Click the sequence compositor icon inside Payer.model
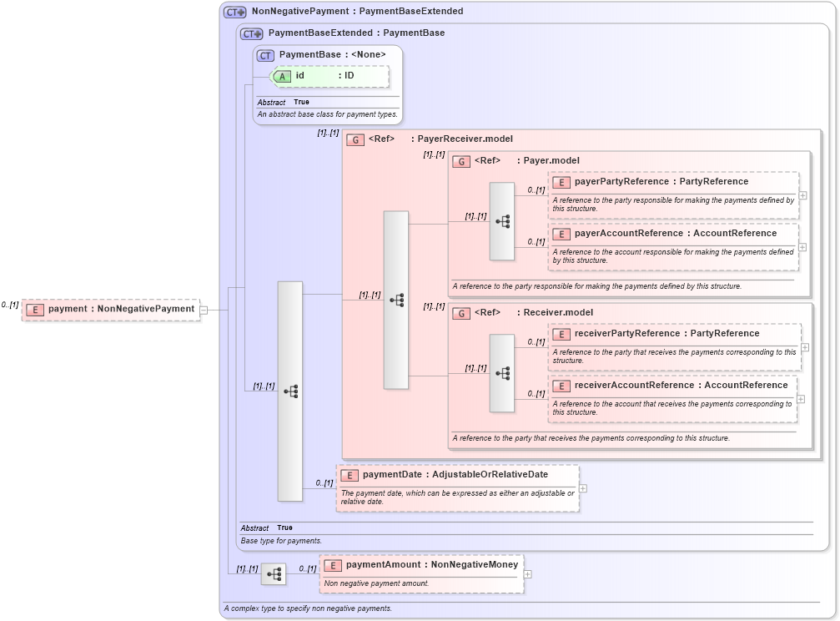The width and height of the screenshot is (840, 621). click(502, 222)
